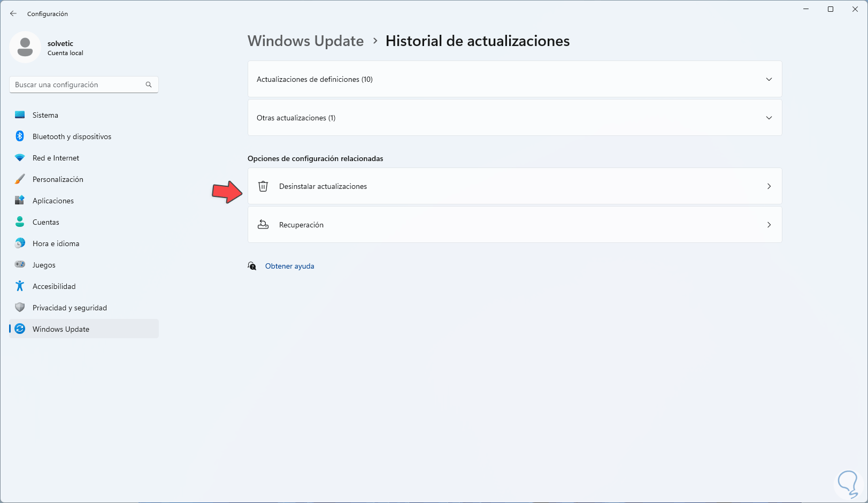Click the trash icon for Desinstalar actualizaciones
The height and width of the screenshot is (503, 868).
(x=263, y=186)
